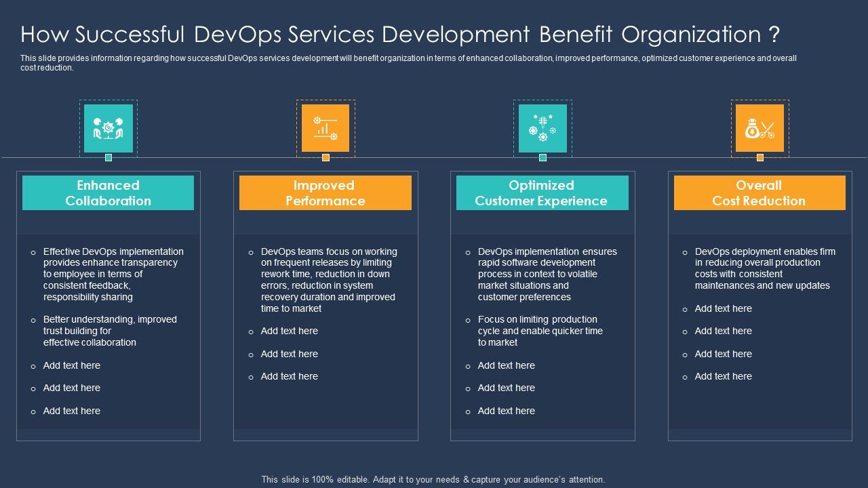Click the orange performance chart-and-gears icon
Image resolution: width=868 pixels, height=488 pixels.
click(325, 128)
